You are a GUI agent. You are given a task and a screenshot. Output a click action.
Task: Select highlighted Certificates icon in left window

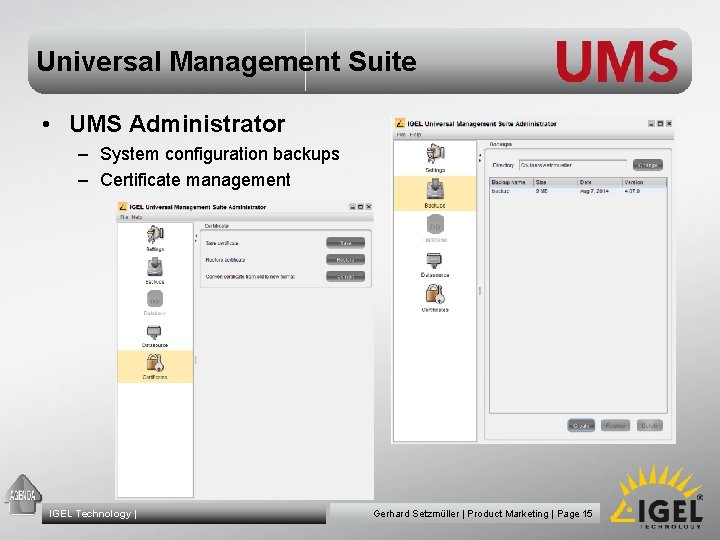point(155,366)
